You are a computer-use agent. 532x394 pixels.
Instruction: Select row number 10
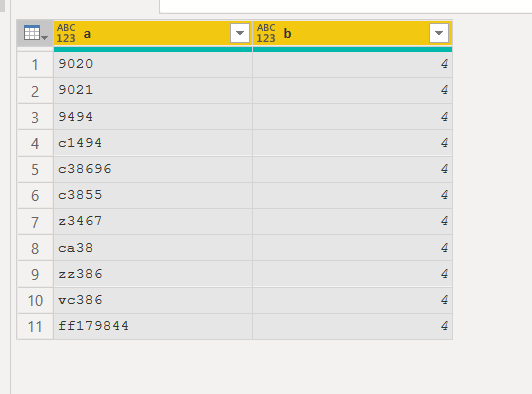(x=35, y=300)
